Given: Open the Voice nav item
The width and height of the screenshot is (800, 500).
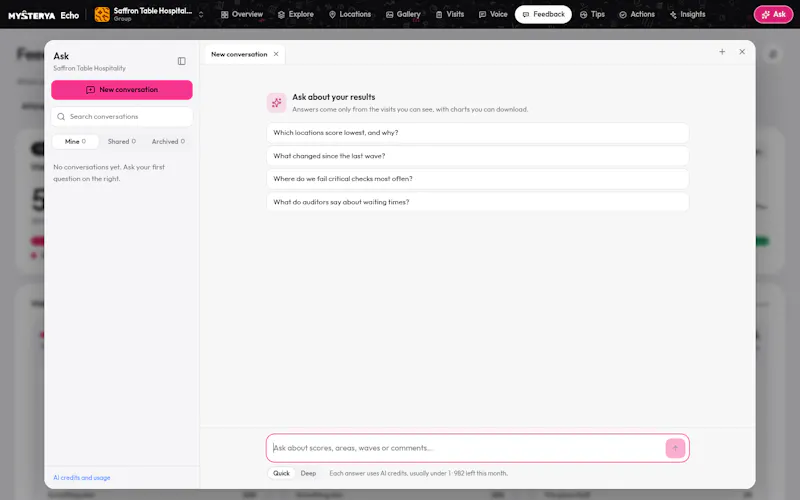Looking at the screenshot, I should point(493,14).
